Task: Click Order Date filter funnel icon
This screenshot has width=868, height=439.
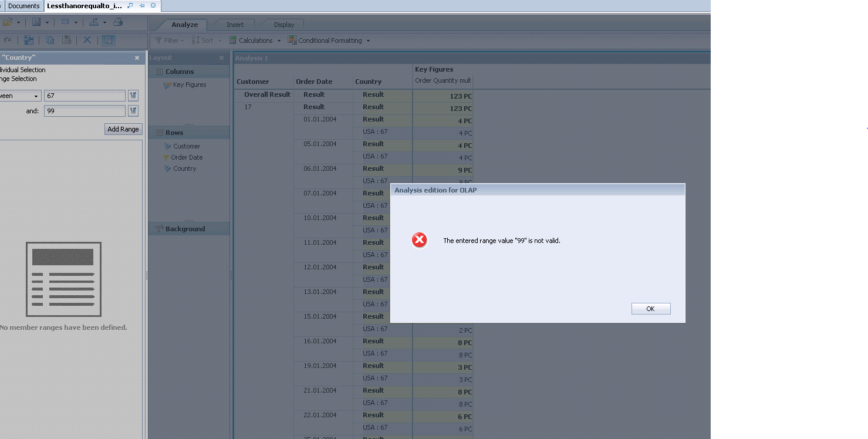Action: (166, 157)
